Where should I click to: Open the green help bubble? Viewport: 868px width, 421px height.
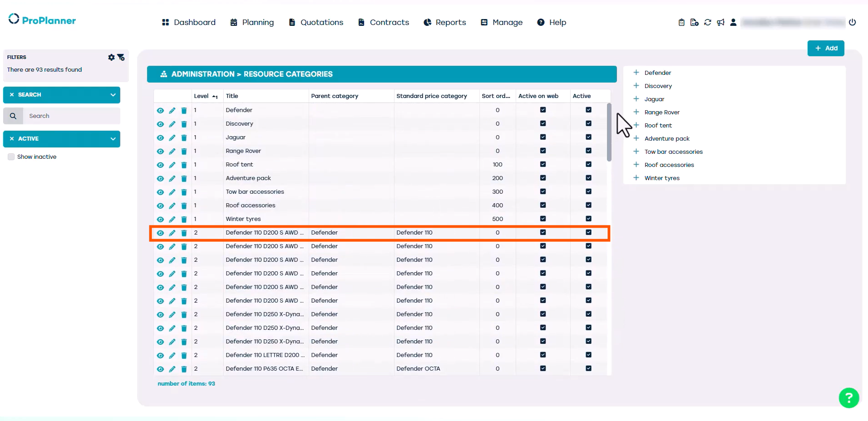click(x=849, y=398)
